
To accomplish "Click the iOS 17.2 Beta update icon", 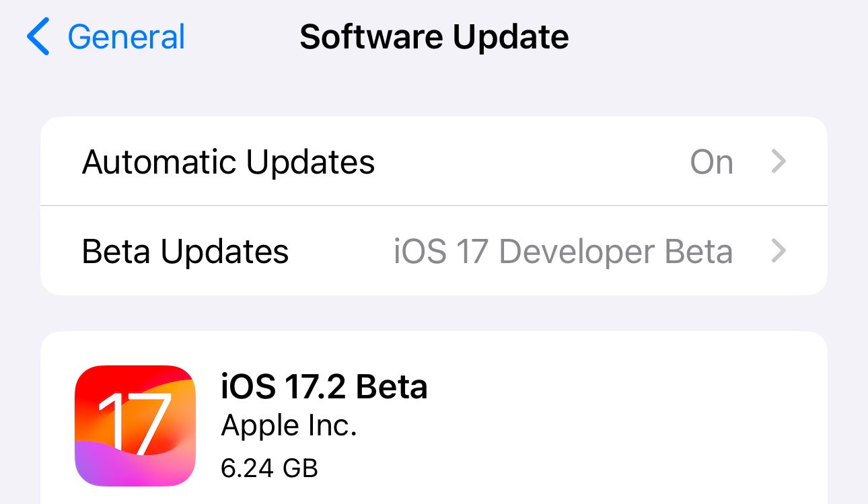I will pos(135,424).
